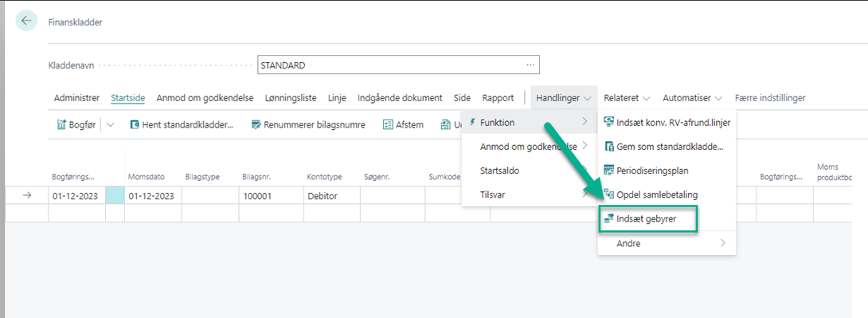Click the Momsdato column header

[147, 177]
